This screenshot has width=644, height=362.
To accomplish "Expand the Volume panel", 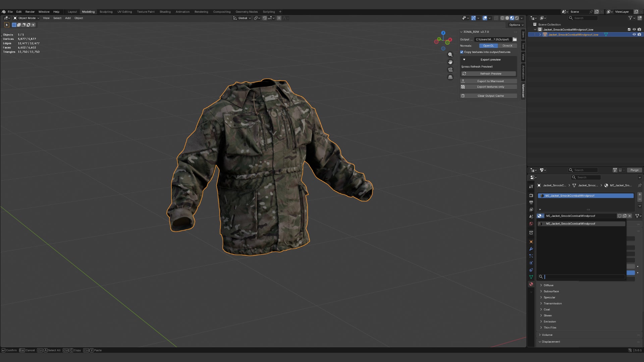I will coord(540,335).
